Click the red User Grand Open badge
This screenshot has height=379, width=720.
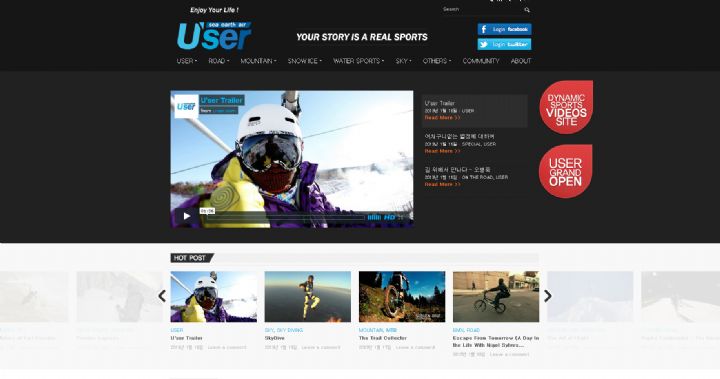[x=566, y=171]
